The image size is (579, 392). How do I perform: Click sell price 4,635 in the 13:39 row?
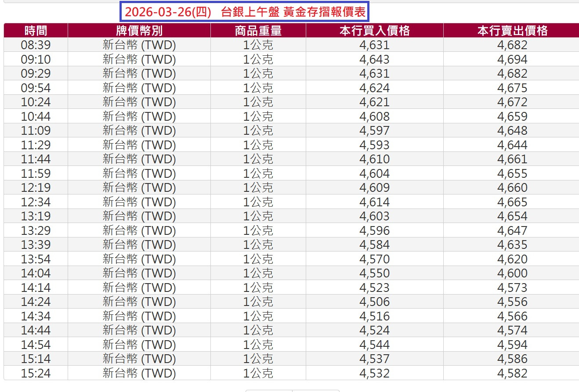pos(512,245)
